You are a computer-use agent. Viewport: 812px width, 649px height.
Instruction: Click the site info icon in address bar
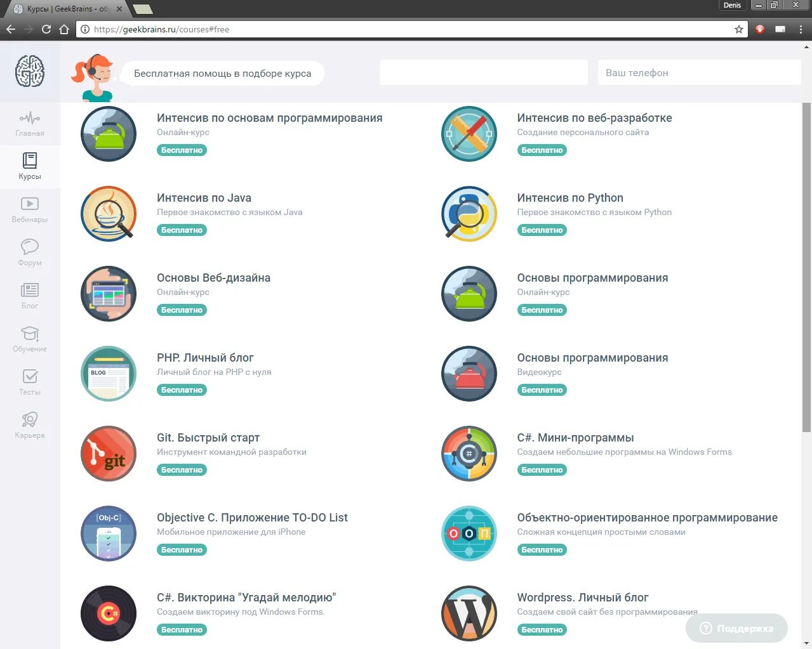tap(85, 29)
